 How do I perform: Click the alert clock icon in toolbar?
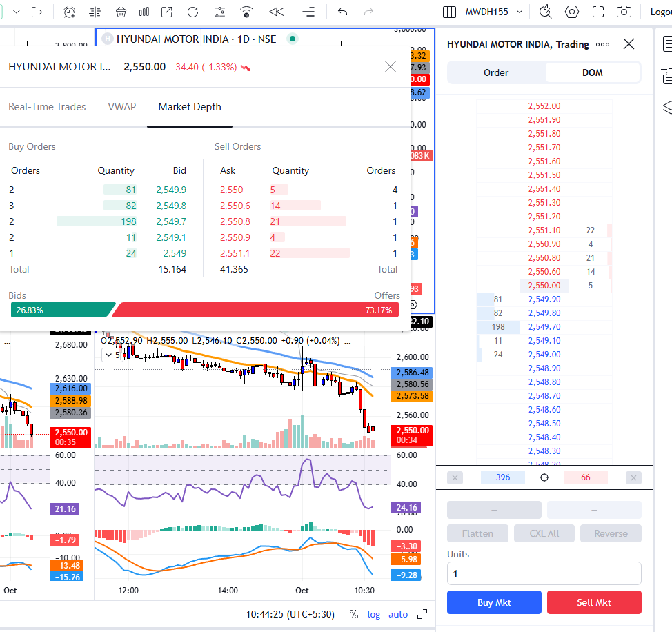point(70,12)
